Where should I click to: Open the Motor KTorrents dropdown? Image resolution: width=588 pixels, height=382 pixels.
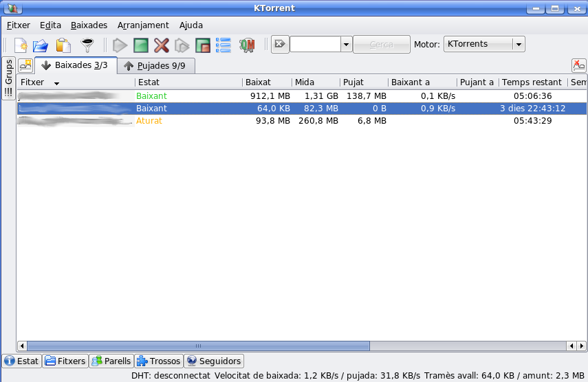coord(484,44)
